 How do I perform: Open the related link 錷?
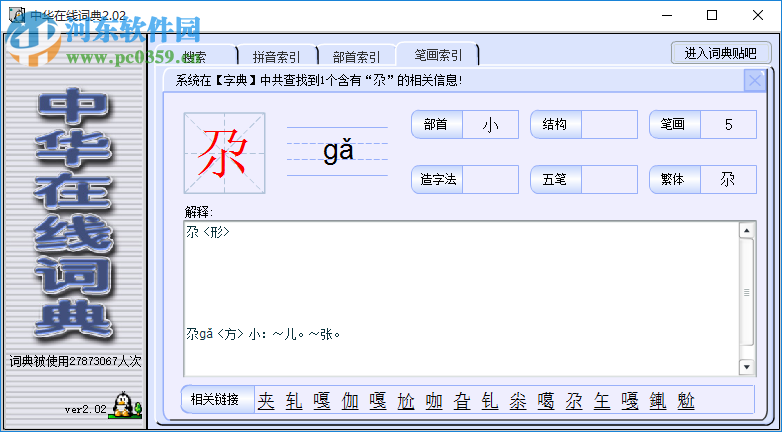click(x=658, y=401)
